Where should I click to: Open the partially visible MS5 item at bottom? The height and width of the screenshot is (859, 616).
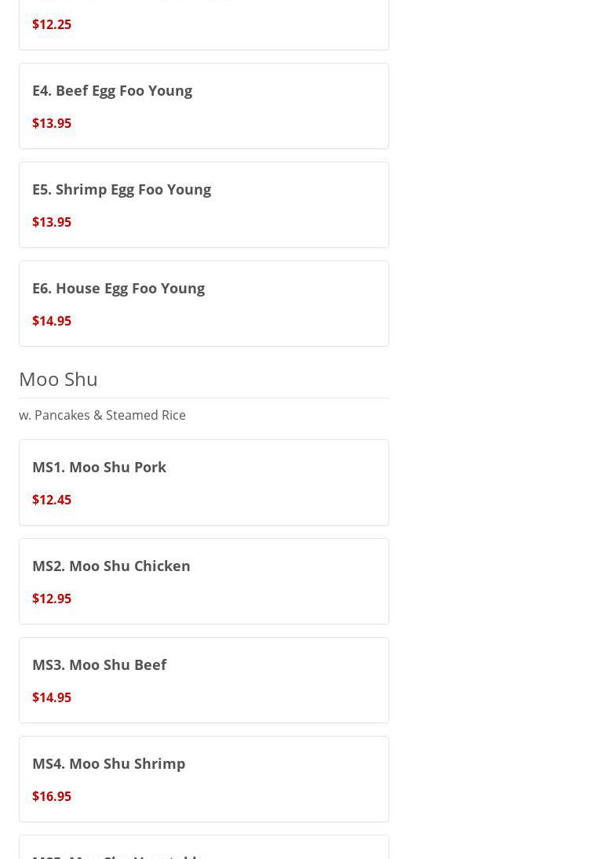click(118, 854)
